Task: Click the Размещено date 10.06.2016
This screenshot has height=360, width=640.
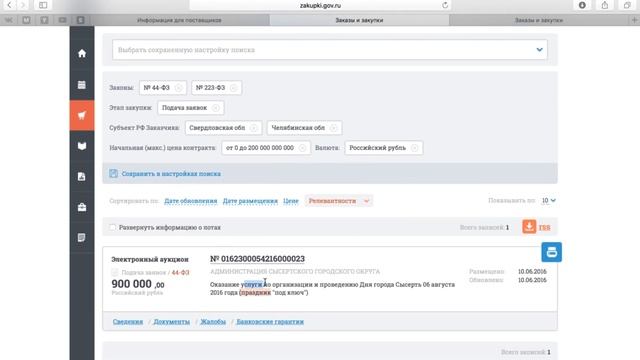Action: (532, 271)
